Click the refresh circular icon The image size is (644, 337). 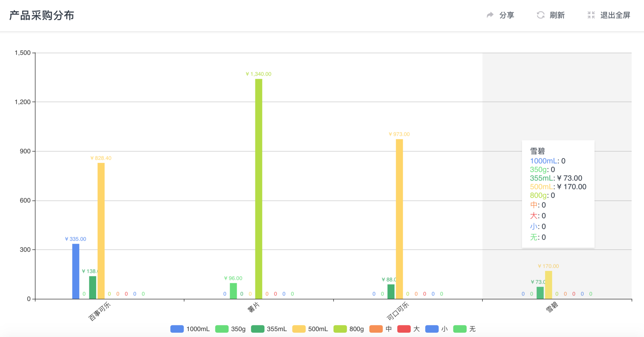pos(540,15)
